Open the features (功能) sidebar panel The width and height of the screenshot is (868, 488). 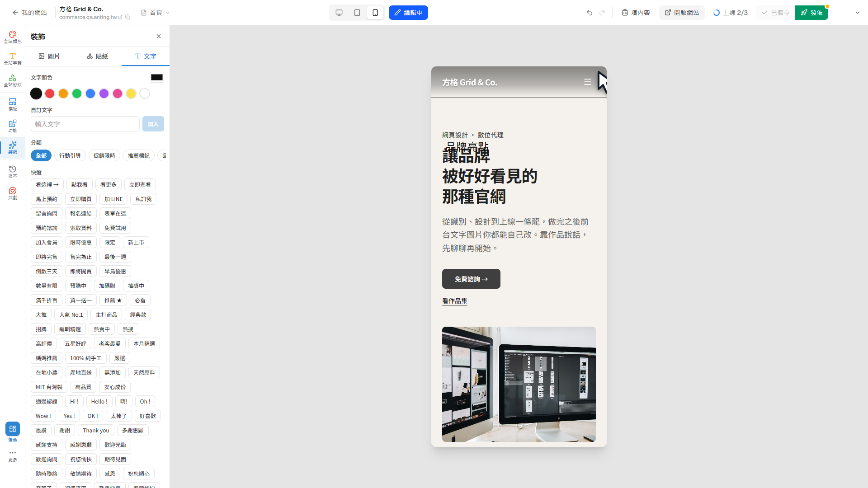tap(13, 126)
